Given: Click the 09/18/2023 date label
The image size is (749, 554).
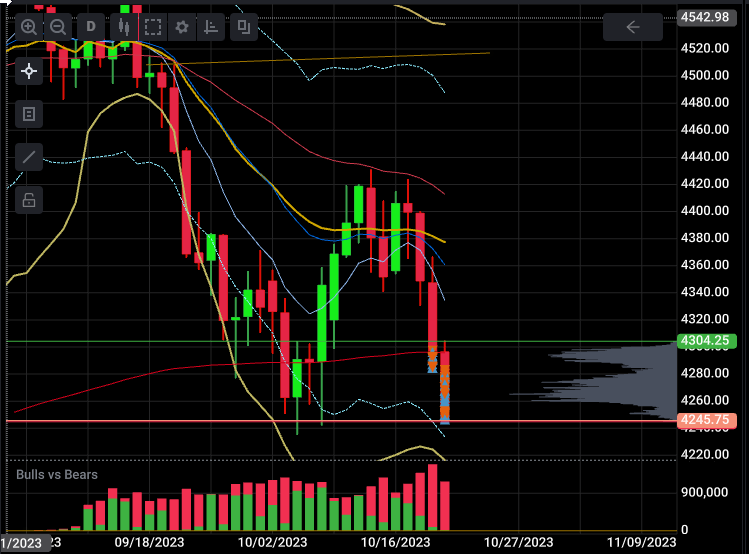Looking at the screenshot, I should (150, 542).
